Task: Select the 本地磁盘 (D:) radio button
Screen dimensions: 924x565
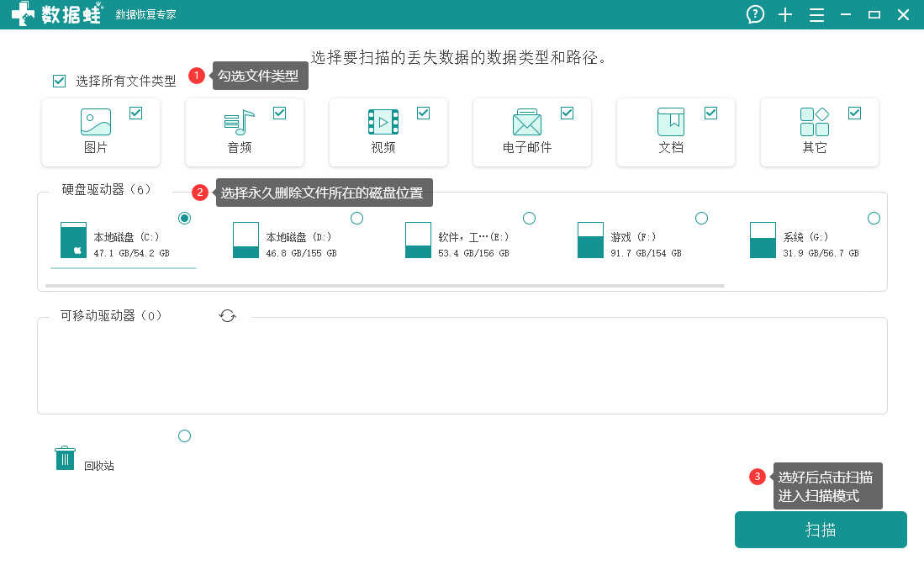Action: point(356,218)
